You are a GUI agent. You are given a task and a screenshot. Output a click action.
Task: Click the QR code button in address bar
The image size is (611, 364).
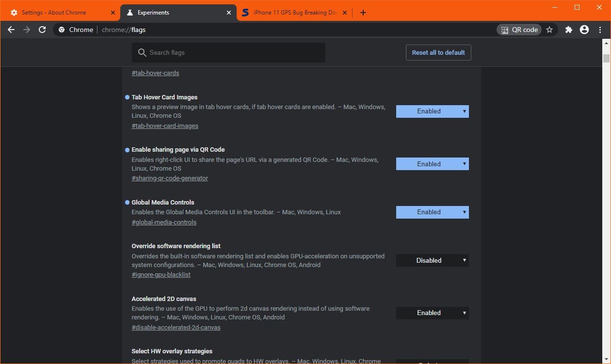pyautogui.click(x=519, y=30)
